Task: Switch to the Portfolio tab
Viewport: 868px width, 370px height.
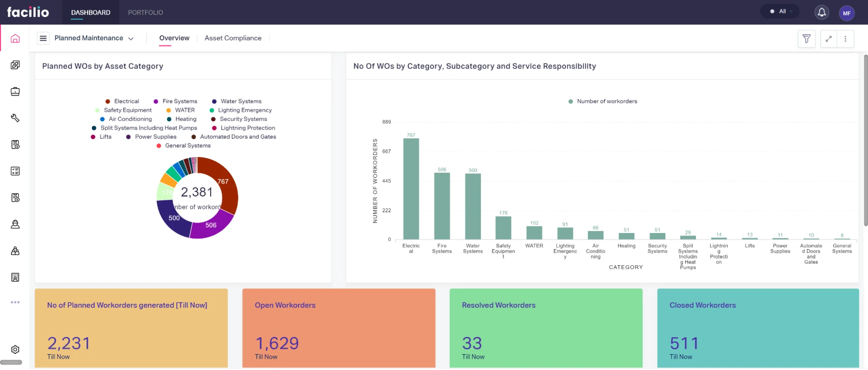Action: click(x=145, y=13)
